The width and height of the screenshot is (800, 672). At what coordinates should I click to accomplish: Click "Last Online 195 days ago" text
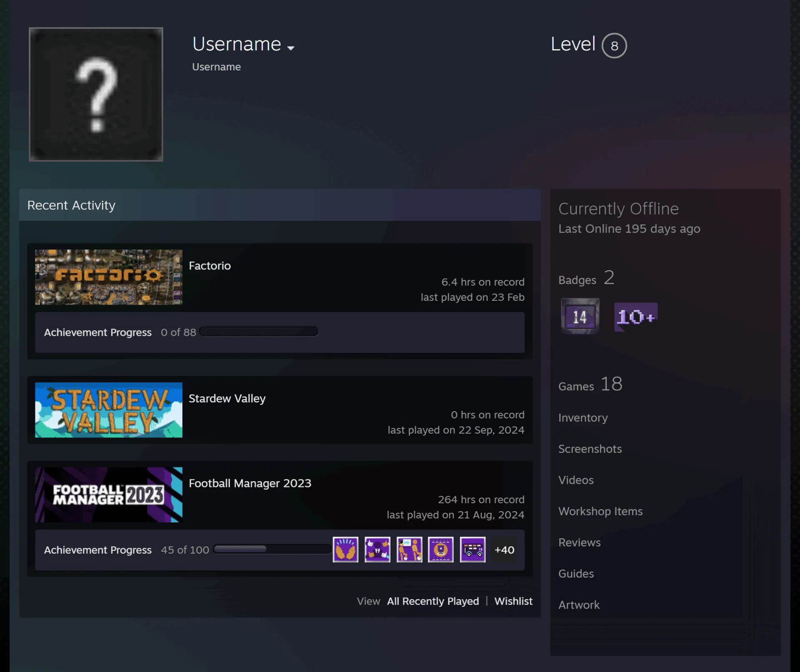point(629,229)
